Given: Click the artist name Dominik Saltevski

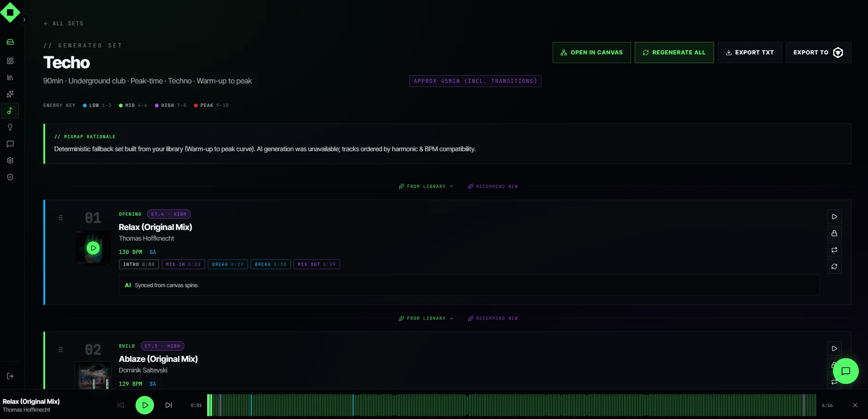Looking at the screenshot, I should [143, 371].
